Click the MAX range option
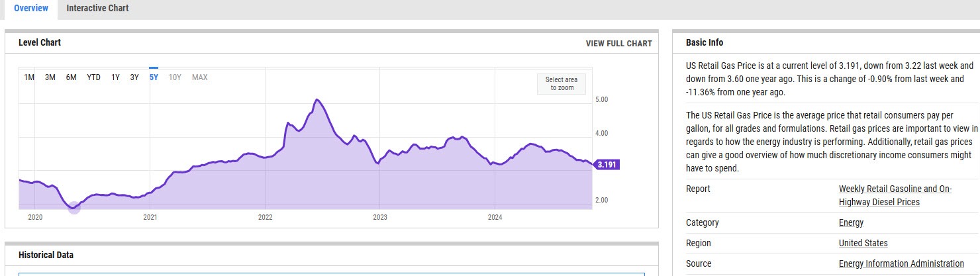The height and width of the screenshot is (276, 980). (199, 77)
